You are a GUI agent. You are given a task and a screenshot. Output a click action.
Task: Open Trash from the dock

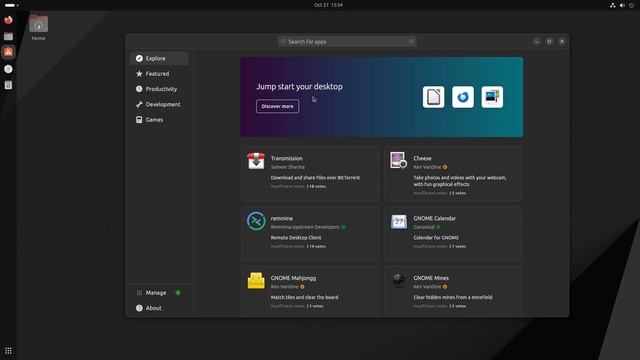pyautogui.click(x=8, y=85)
